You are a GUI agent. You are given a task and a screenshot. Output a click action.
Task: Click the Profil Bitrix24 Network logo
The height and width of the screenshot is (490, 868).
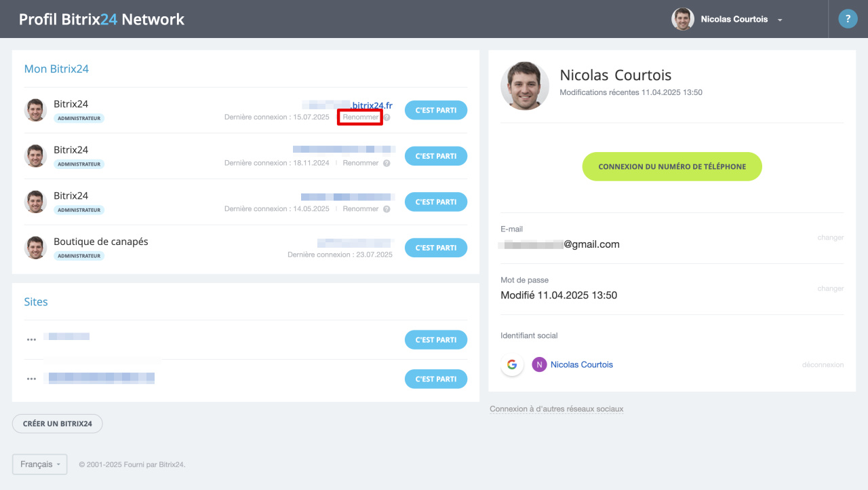(x=102, y=19)
